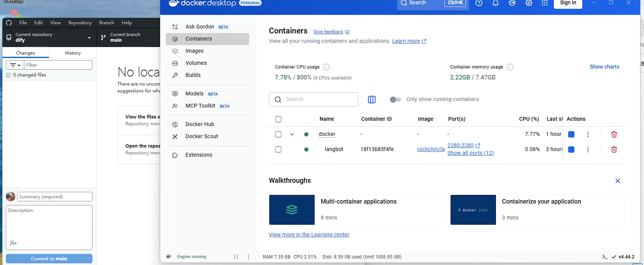Delete the docker compose stack

614,135
